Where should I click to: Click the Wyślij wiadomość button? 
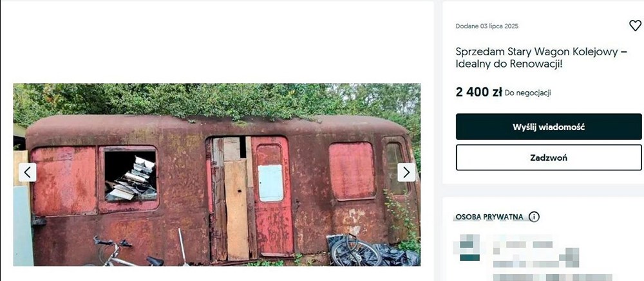pyautogui.click(x=548, y=127)
